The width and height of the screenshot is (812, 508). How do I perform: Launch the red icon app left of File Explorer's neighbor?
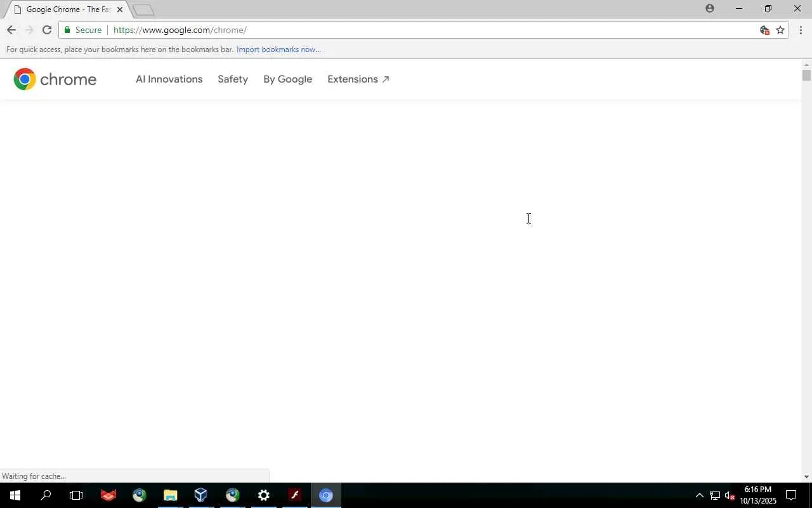point(108,495)
